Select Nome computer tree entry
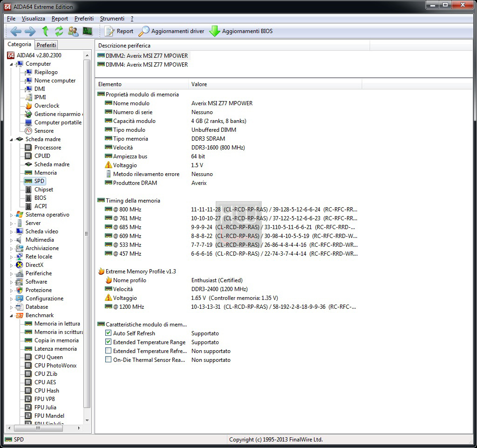Screen dimensions: 477x448 pos(55,81)
